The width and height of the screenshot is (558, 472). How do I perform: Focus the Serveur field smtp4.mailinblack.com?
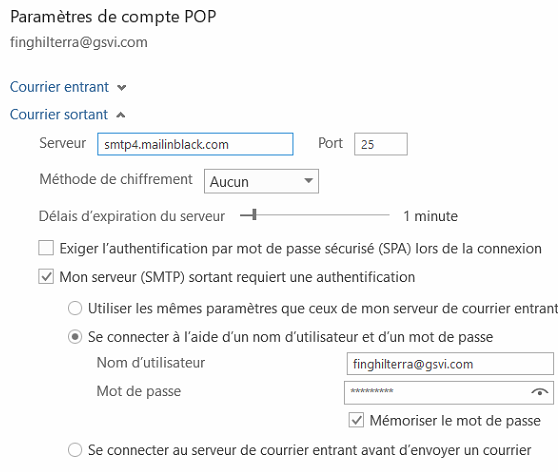click(x=195, y=144)
